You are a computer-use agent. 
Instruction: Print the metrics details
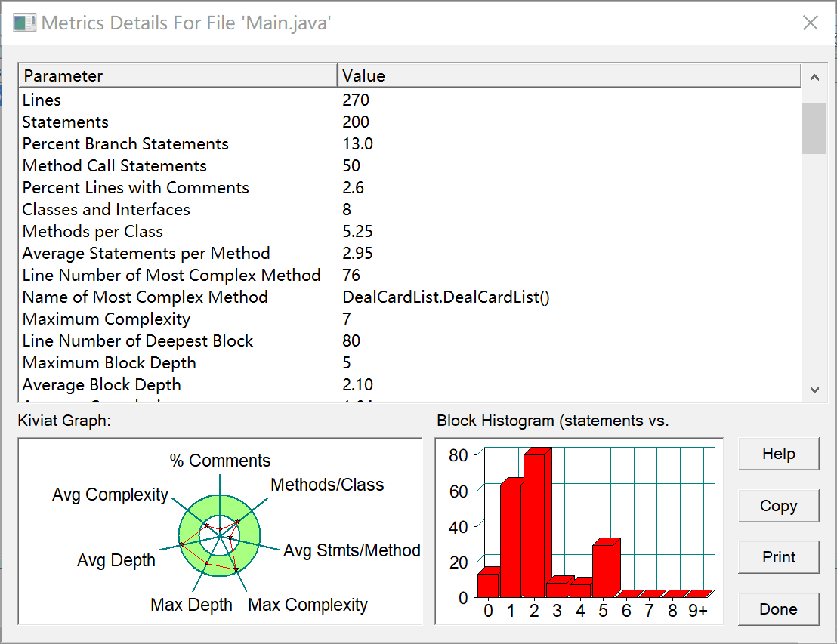tap(778, 557)
